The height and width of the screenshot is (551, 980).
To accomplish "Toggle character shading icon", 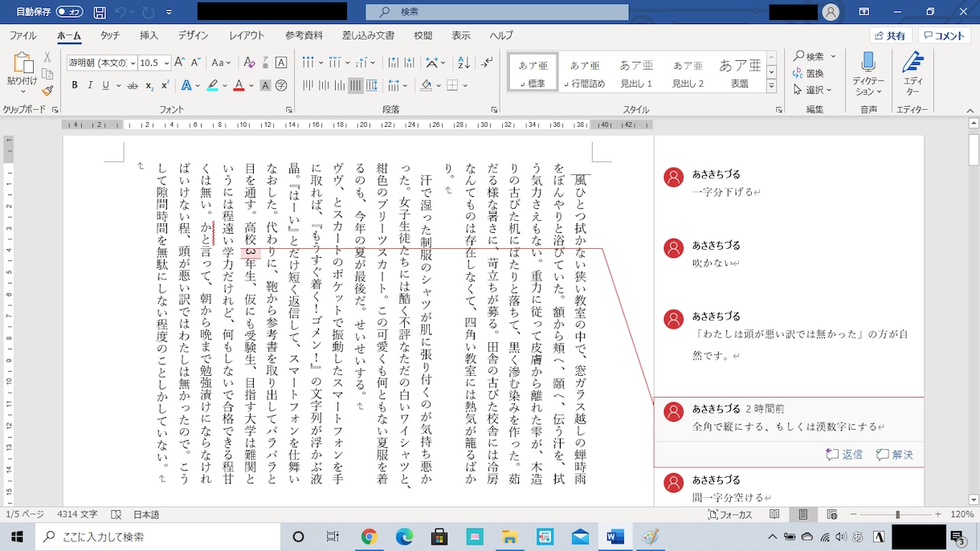I will click(x=265, y=85).
